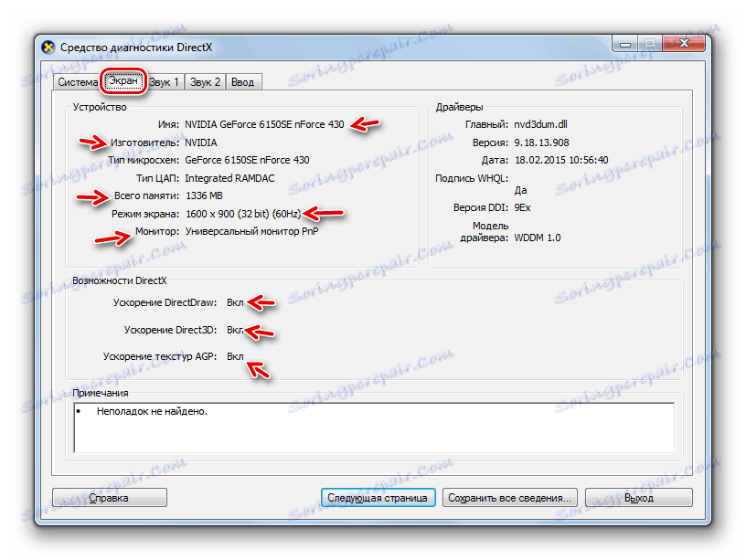Click the WHQL signature value Да
The image size is (746, 560).
point(520,190)
